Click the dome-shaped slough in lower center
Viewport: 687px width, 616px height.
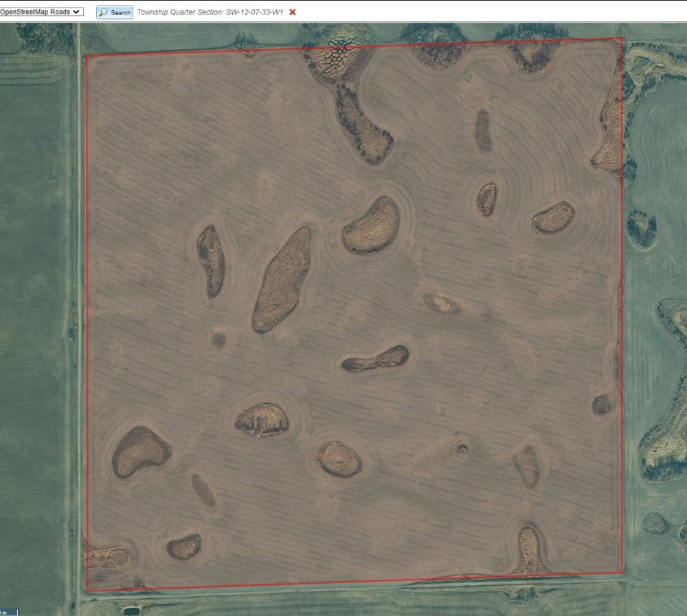(262, 420)
